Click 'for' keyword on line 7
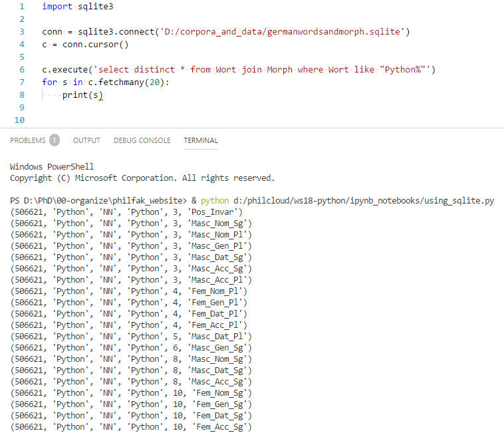The height and width of the screenshot is (433, 504). 49,82
